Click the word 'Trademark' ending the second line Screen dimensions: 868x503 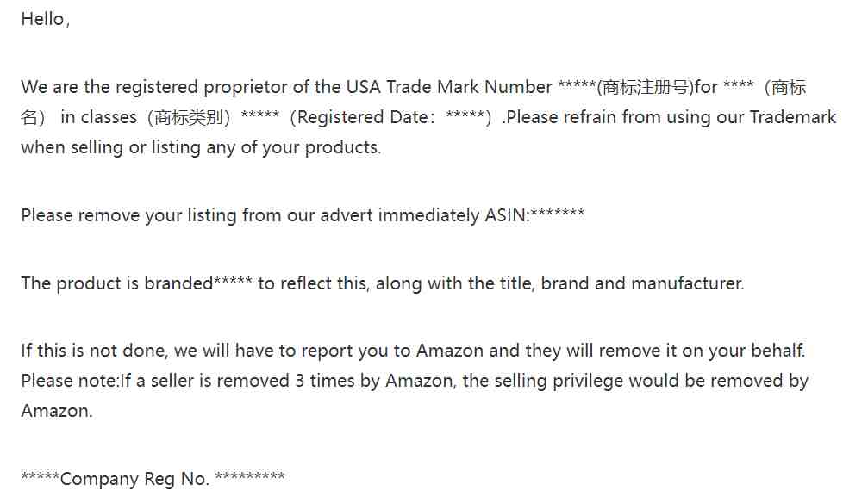[x=793, y=117]
